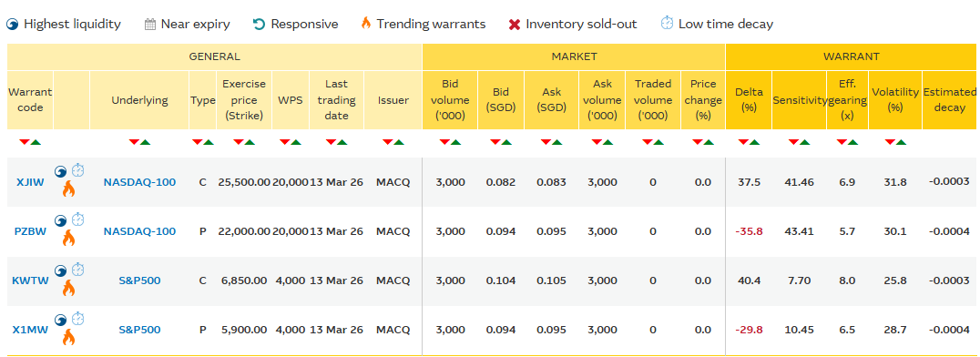Click the Highest liquidity legend icon
Screen dimensions: 980x357
tap(12, 25)
